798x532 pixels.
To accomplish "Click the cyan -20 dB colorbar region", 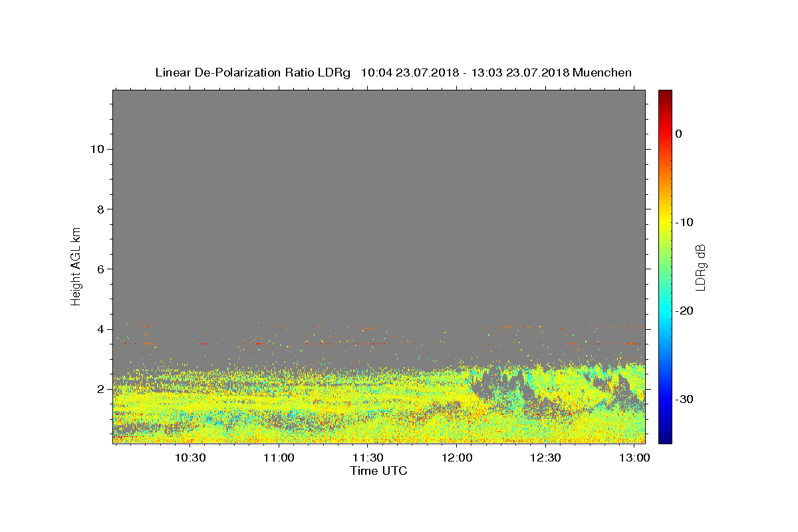I will pos(665,311).
